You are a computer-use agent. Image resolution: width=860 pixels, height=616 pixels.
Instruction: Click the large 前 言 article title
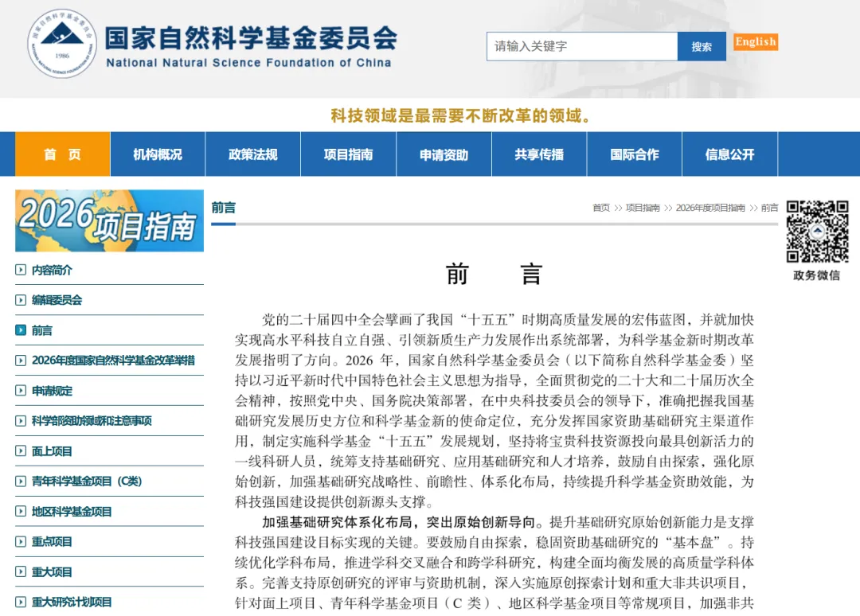click(x=494, y=274)
